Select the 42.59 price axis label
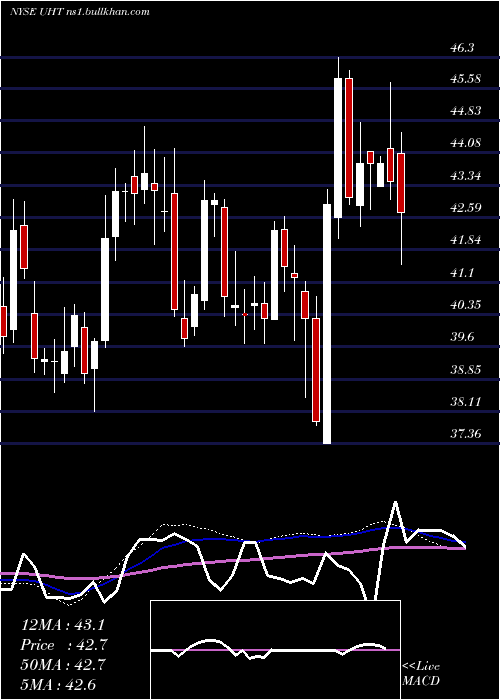Image resolution: width=500 pixels, height=700 pixels. click(466, 208)
